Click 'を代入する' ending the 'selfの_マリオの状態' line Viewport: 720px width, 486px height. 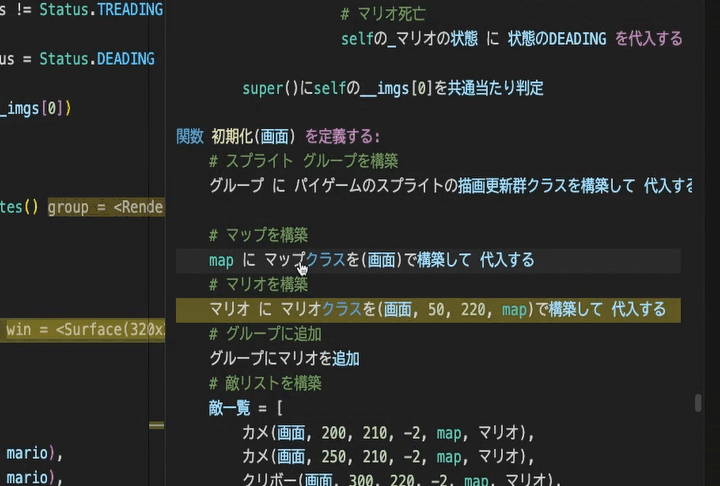click(x=648, y=39)
